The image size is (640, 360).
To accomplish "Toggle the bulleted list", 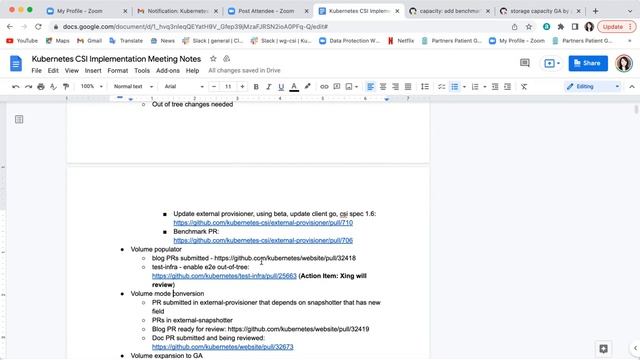I will [454, 87].
